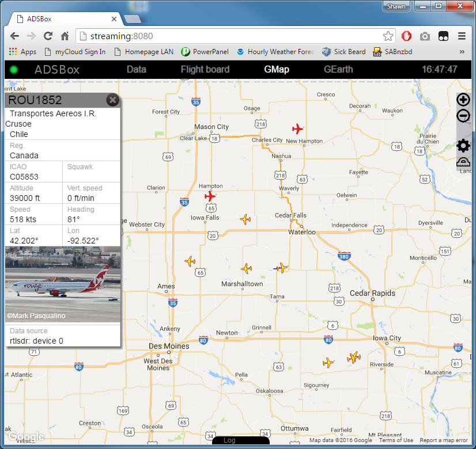Close the ADSBox browser tab

(x=114, y=19)
